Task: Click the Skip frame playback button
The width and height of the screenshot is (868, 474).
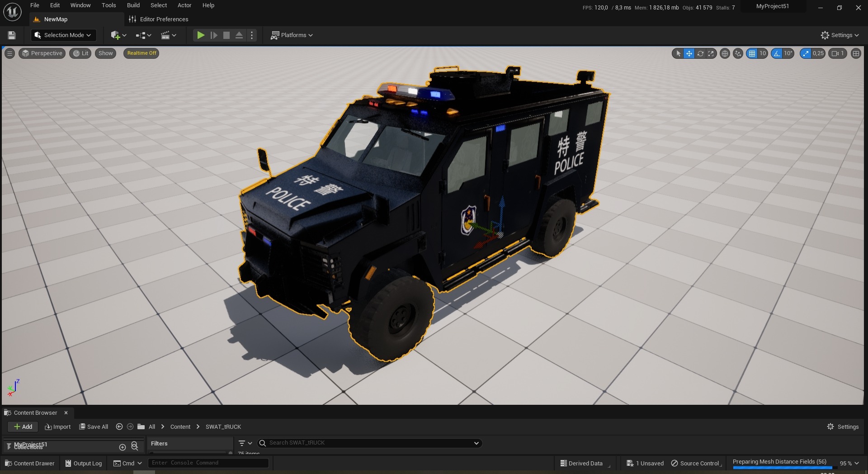Action: point(214,35)
